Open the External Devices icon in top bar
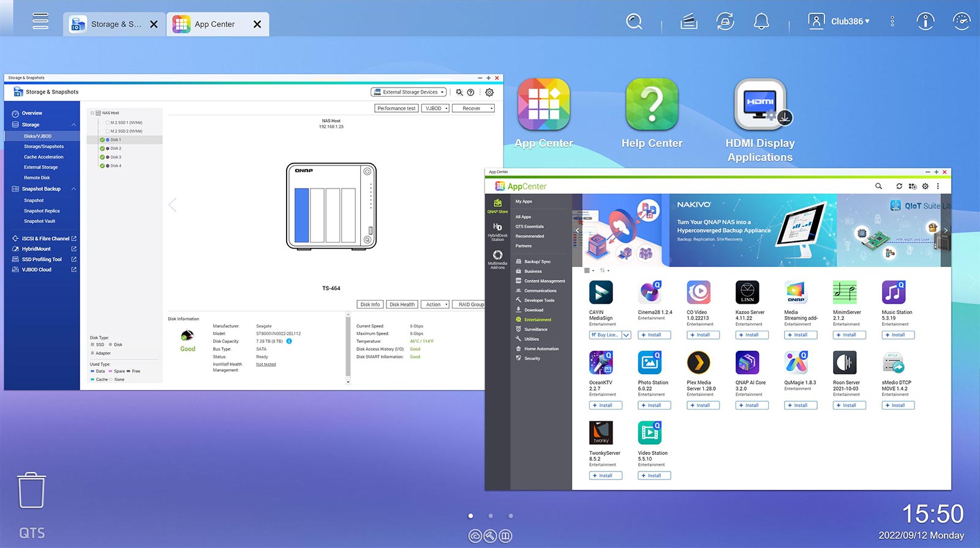Viewport: 980px width, 548px height. click(x=725, y=21)
